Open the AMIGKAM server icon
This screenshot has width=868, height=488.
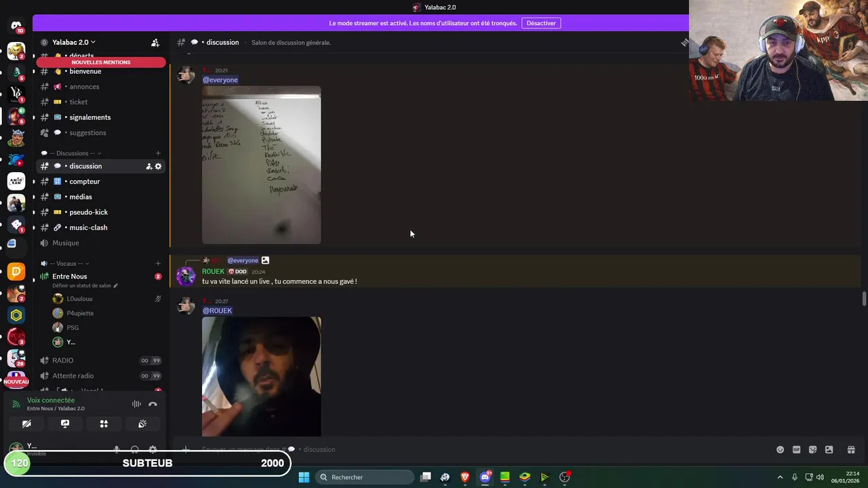16,181
